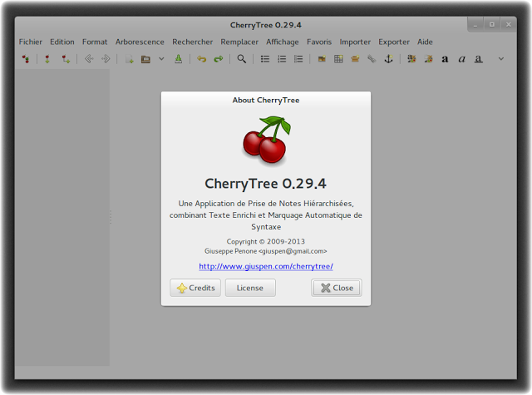Open the Affichage menu
The image size is (532, 395).
point(283,42)
